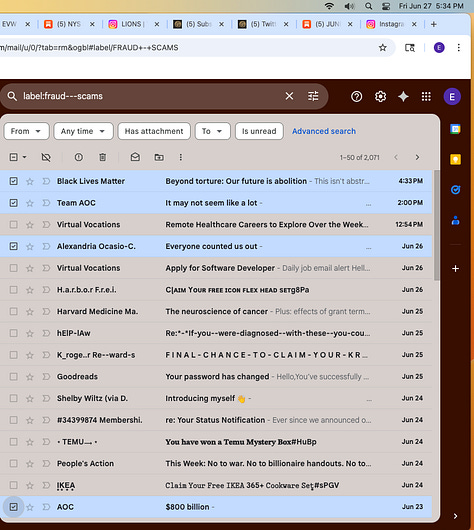The image size is (474, 530).
Task: Open Gmail support help icon
Action: (x=356, y=97)
